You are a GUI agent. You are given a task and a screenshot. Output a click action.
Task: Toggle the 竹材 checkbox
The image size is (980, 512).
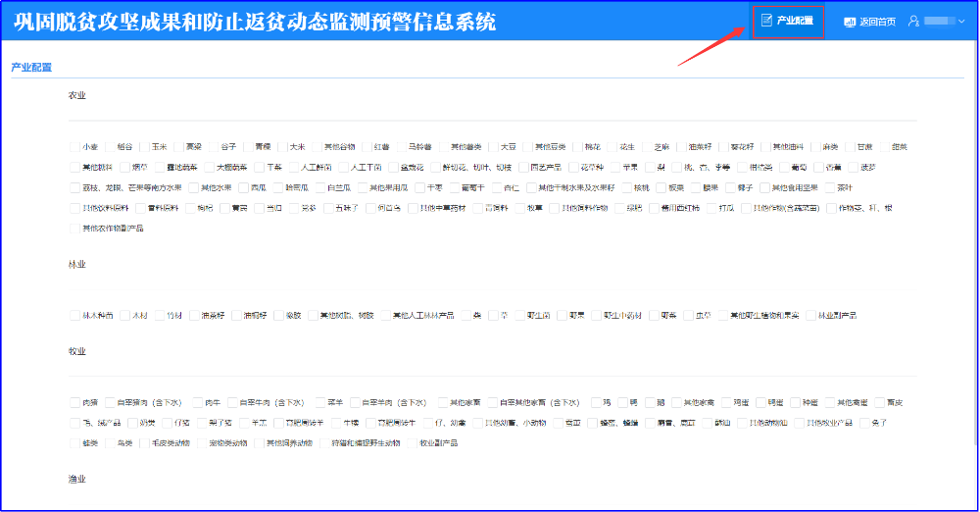coord(160,316)
